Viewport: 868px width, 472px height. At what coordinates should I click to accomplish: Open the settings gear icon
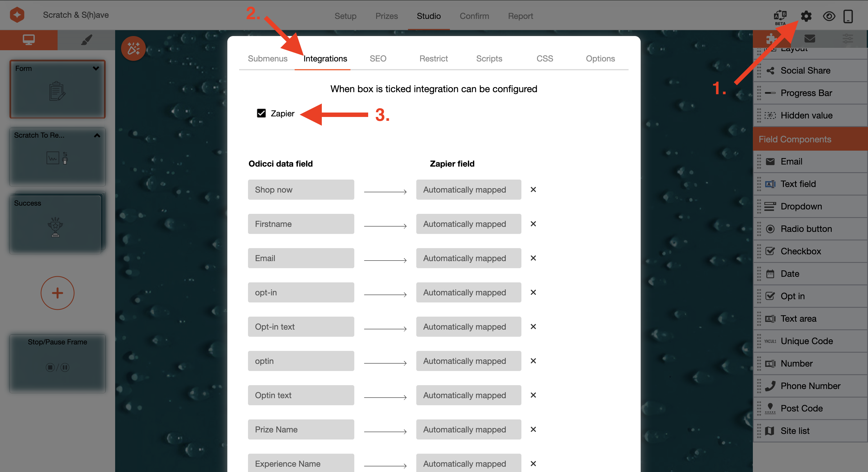pos(806,16)
